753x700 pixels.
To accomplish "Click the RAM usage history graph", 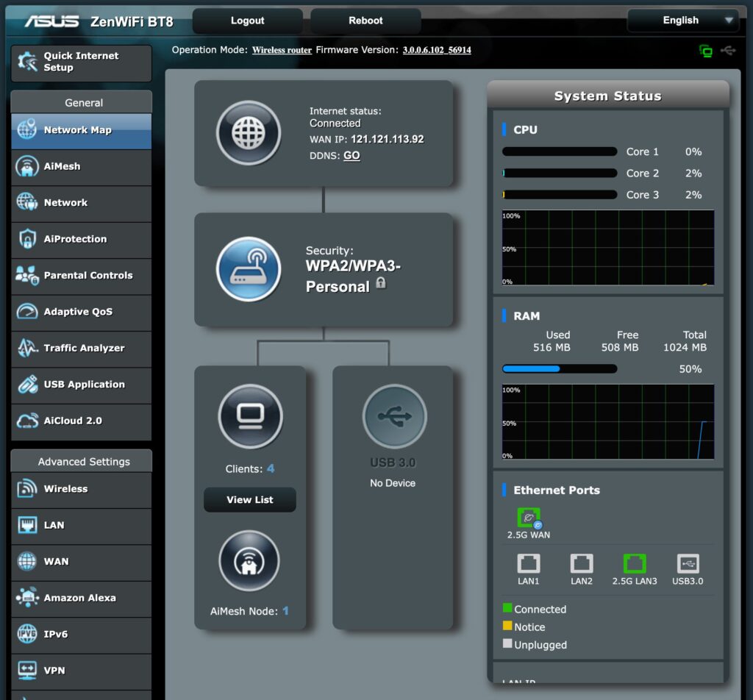I will 608,421.
